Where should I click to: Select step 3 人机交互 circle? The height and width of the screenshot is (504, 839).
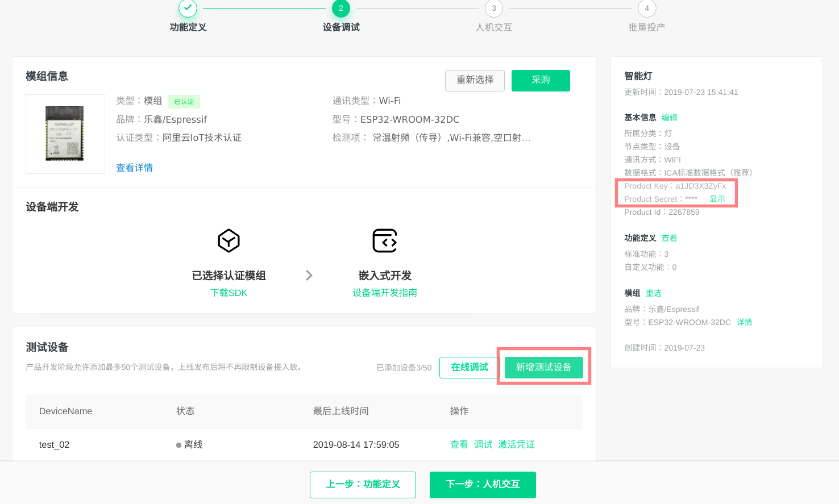coord(493,9)
